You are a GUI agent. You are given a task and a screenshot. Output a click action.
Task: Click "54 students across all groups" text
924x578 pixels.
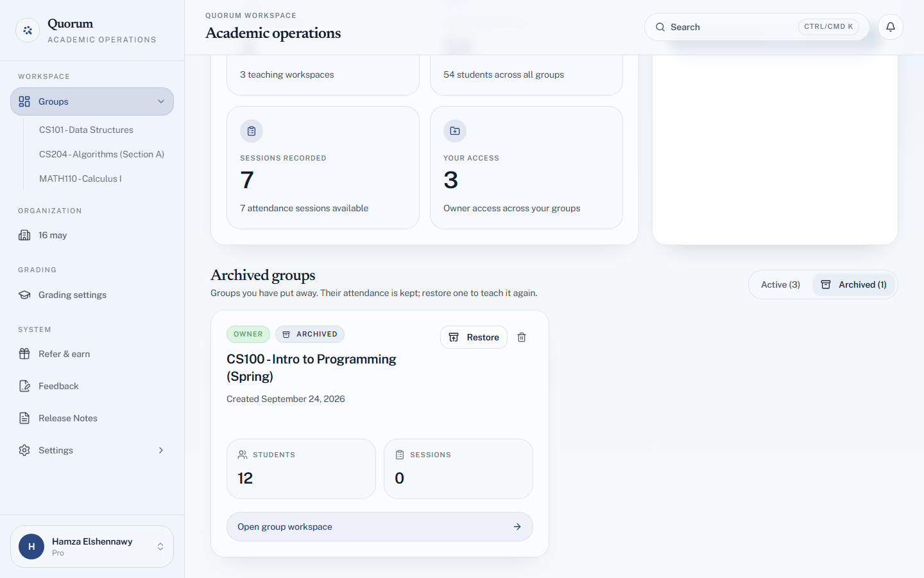(x=504, y=74)
